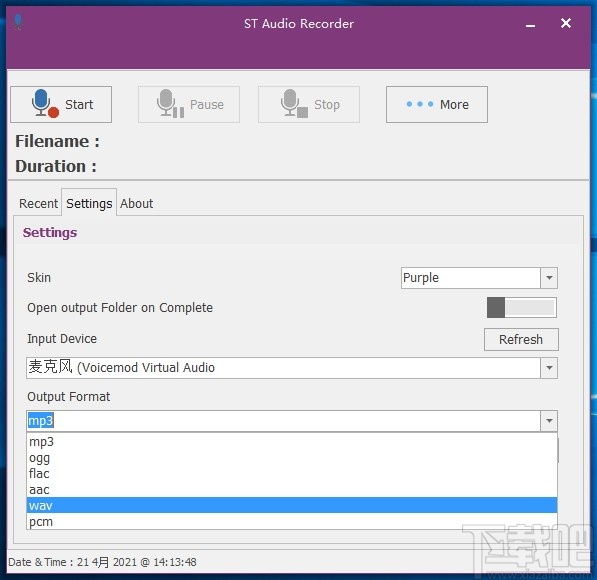Open the More options button

pyautogui.click(x=437, y=104)
